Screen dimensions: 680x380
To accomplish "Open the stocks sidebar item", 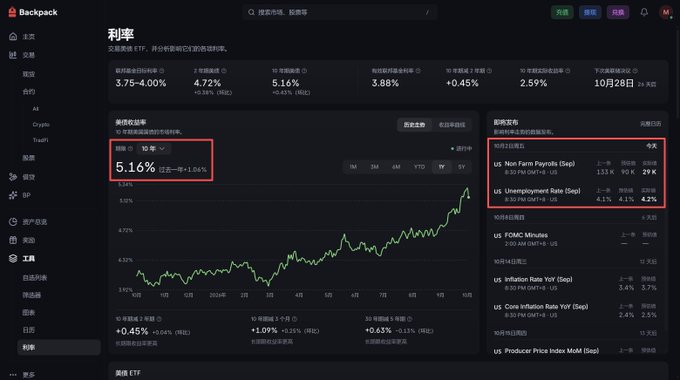I will (x=29, y=158).
